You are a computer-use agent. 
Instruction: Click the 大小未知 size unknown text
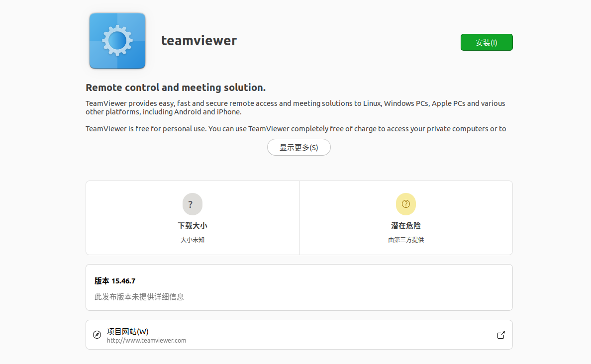[x=192, y=240]
